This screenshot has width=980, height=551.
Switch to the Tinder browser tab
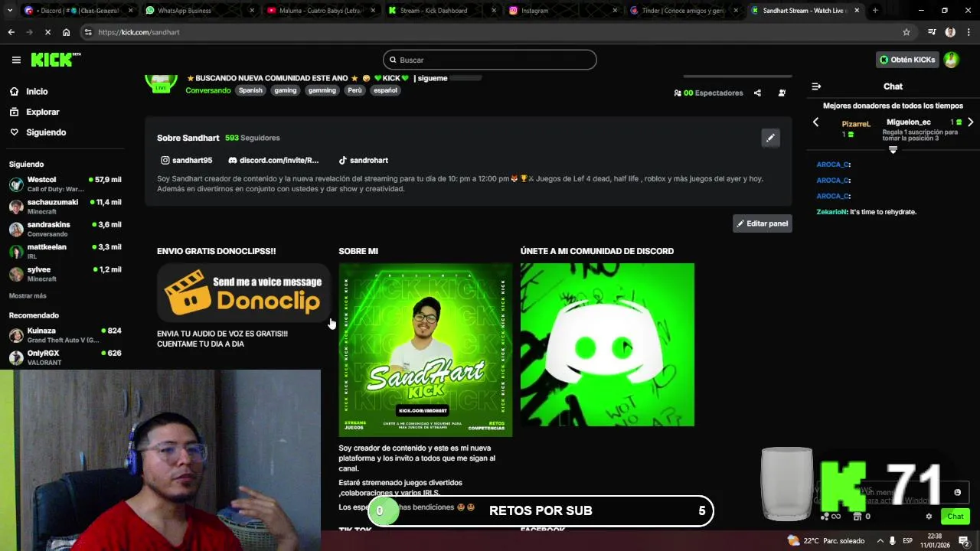pyautogui.click(x=685, y=11)
